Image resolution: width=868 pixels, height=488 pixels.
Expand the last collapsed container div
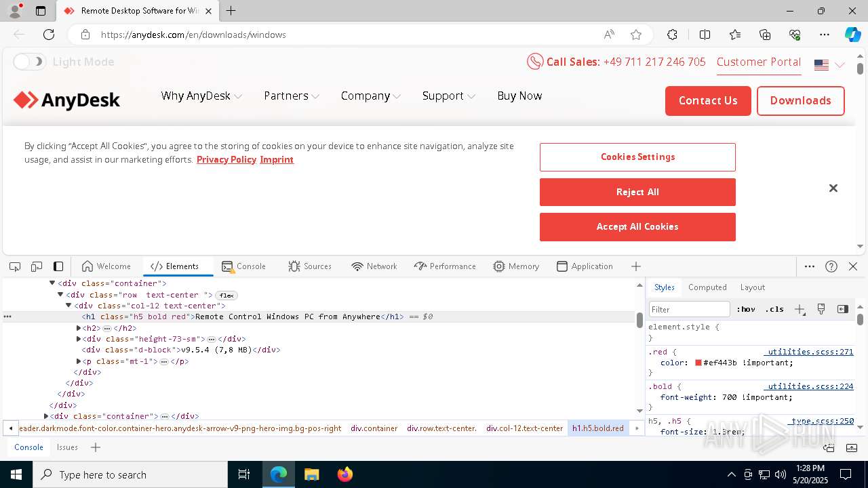(46, 416)
